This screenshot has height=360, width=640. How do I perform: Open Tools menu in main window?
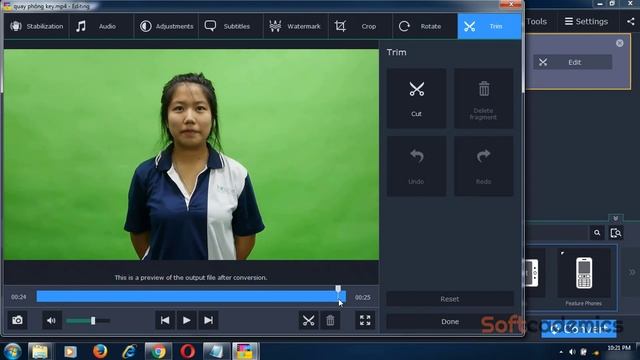pyautogui.click(x=536, y=21)
